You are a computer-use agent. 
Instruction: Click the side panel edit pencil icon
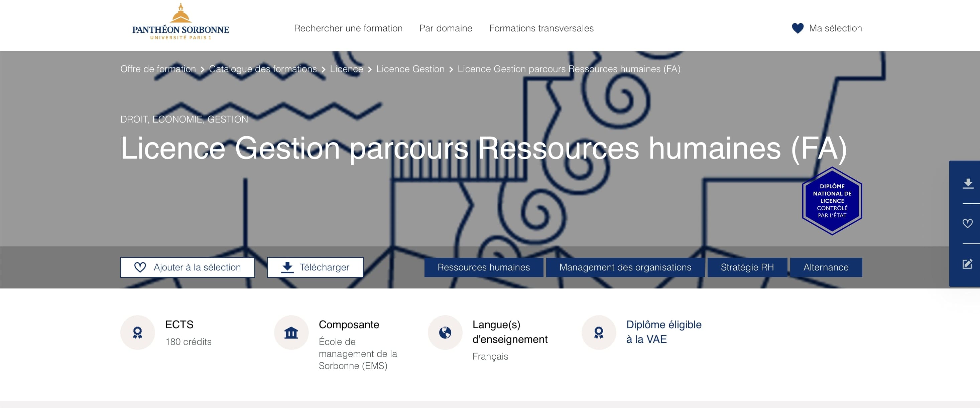click(967, 264)
